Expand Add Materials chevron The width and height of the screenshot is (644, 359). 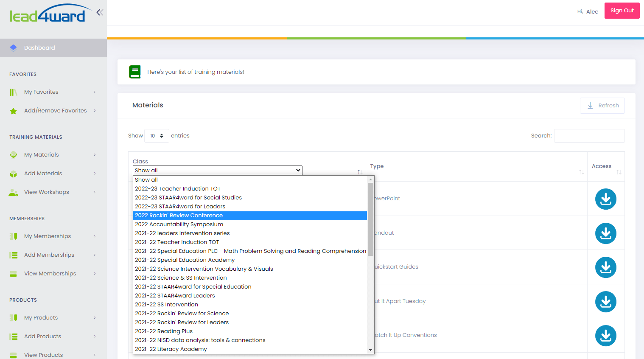95,174
